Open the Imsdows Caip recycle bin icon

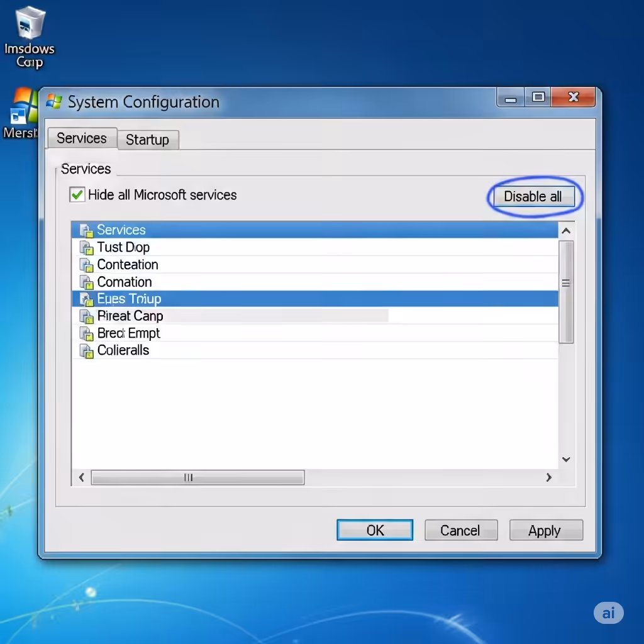click(x=30, y=23)
